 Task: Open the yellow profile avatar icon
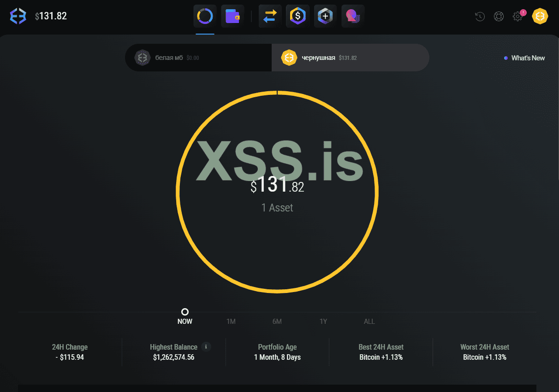click(x=540, y=16)
